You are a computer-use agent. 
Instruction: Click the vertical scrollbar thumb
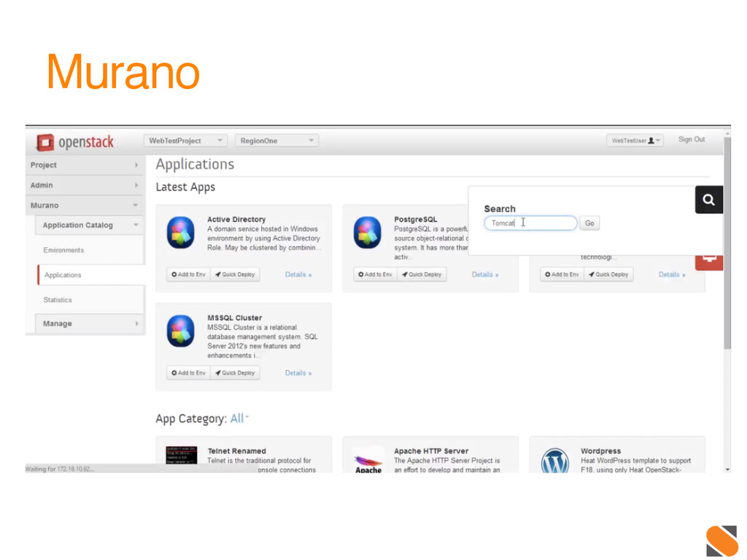(727, 243)
